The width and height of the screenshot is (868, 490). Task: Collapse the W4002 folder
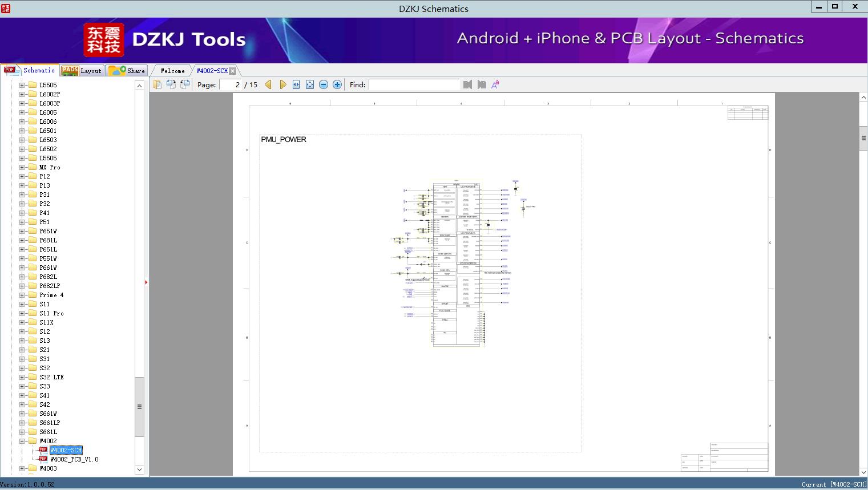click(x=22, y=441)
